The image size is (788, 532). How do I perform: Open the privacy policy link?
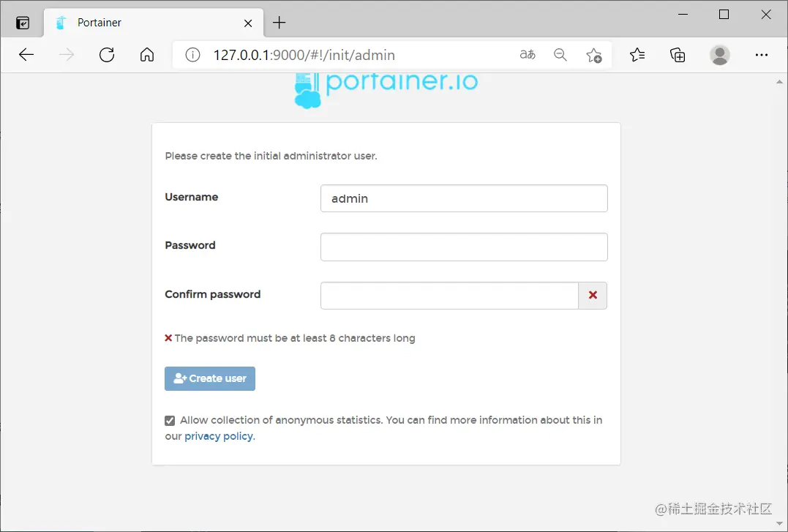pyautogui.click(x=219, y=436)
